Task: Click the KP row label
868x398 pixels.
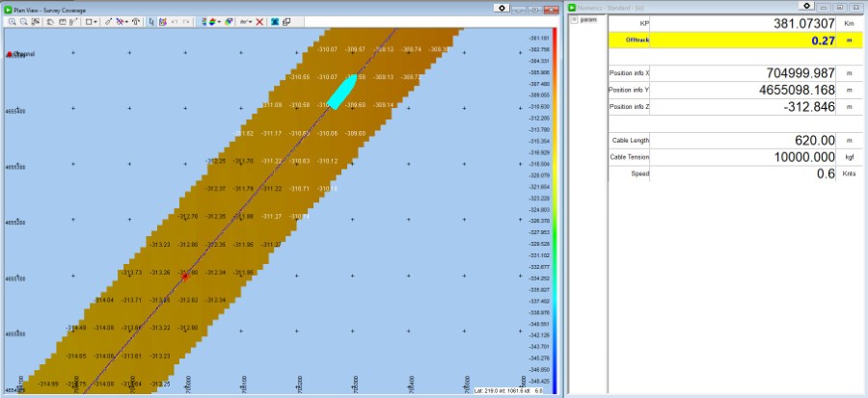Action: [644, 24]
